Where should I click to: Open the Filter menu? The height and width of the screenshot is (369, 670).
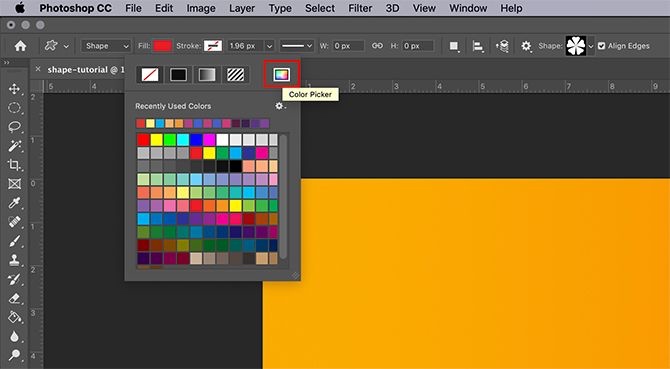pyautogui.click(x=360, y=8)
